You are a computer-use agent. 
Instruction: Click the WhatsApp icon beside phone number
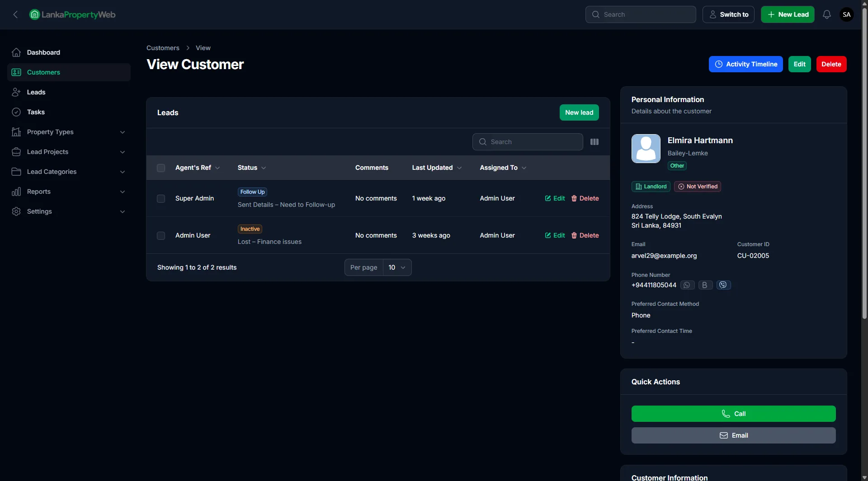(687, 285)
